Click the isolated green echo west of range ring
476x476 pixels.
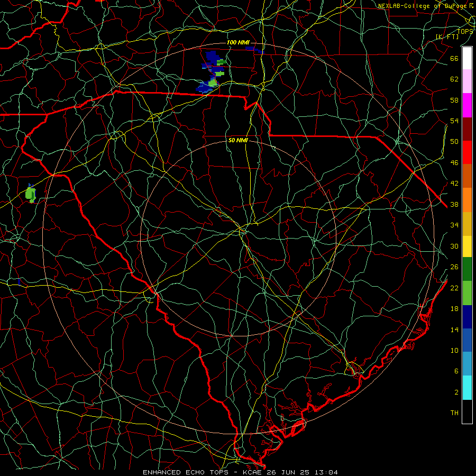click(x=31, y=194)
